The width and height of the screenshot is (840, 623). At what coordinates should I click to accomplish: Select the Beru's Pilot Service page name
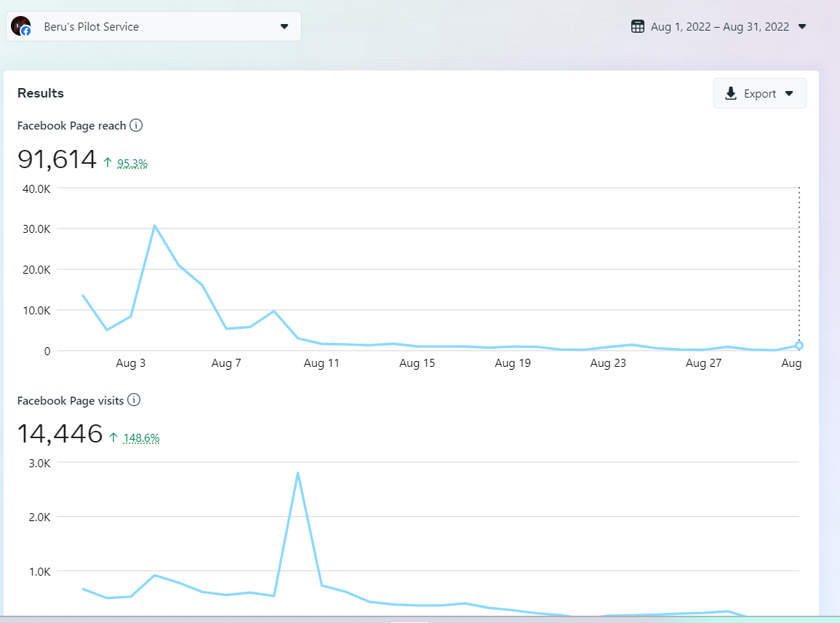click(x=92, y=27)
